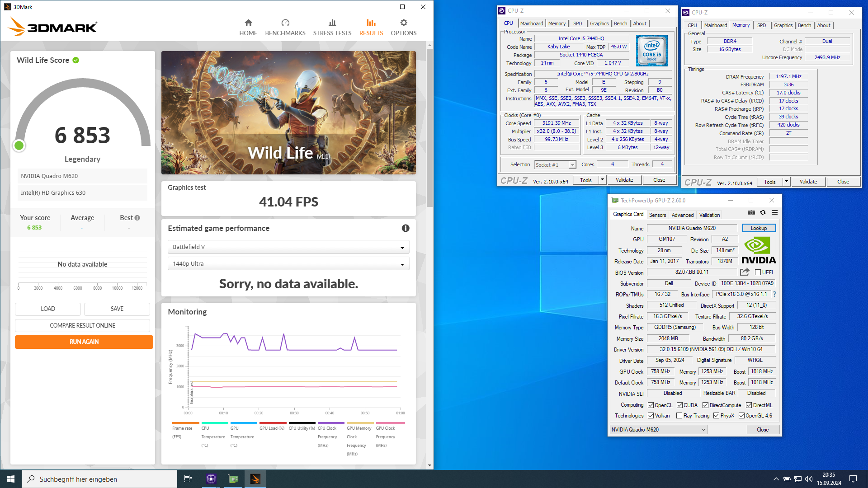Open the HOME section in 3DMark
Viewport: 868px width, 488px height.
[248, 28]
